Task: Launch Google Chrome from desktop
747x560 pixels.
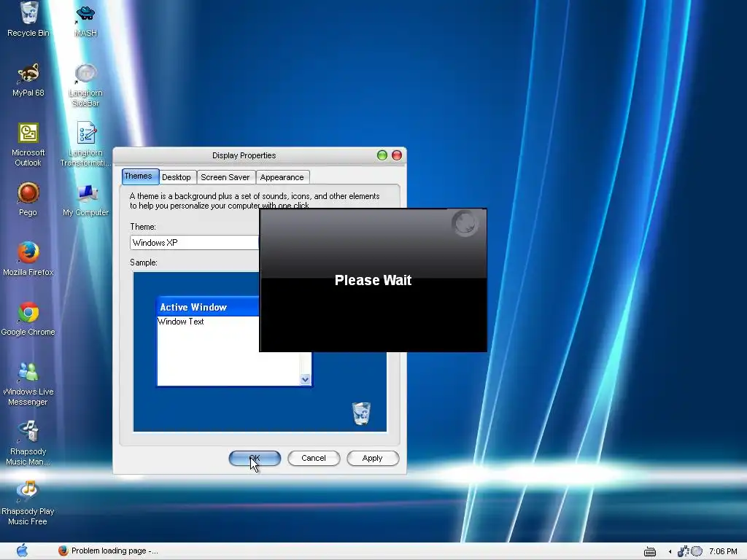Action: pyautogui.click(x=28, y=313)
